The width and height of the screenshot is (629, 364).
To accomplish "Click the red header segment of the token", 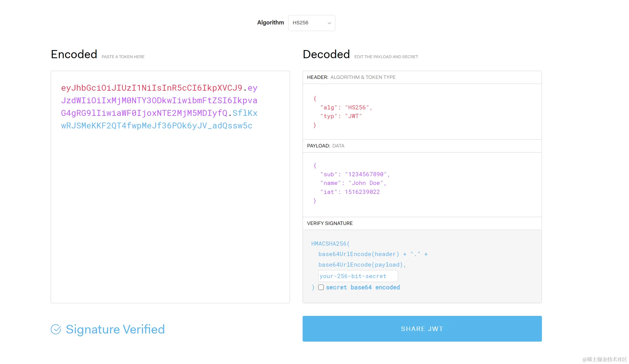I will pos(151,88).
